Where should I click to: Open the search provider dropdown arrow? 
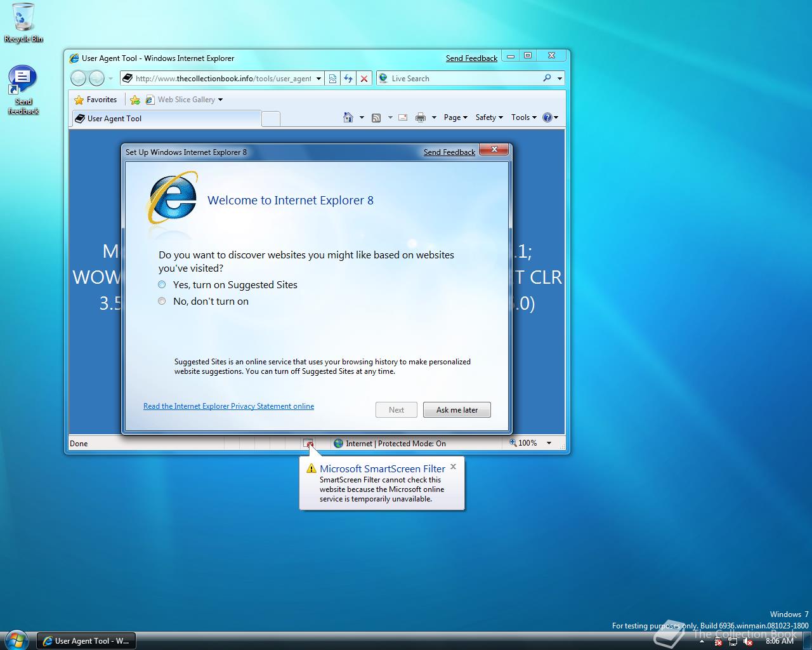tap(560, 79)
